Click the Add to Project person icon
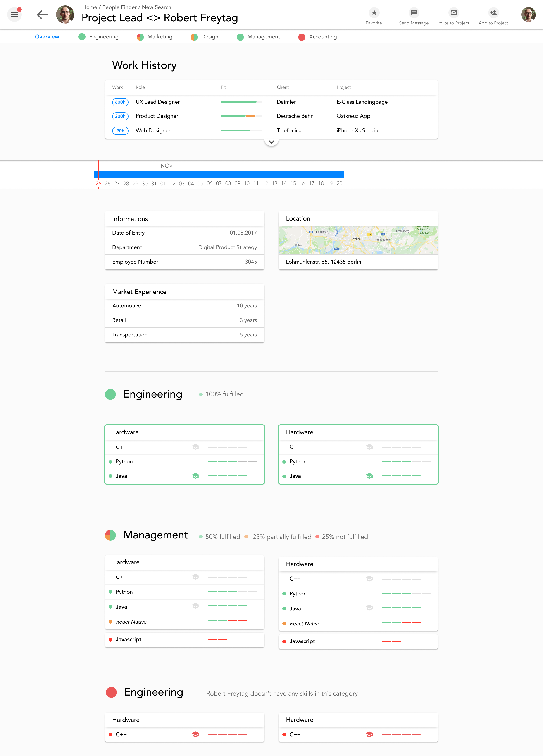Image resolution: width=543 pixels, height=756 pixels. 493,13
